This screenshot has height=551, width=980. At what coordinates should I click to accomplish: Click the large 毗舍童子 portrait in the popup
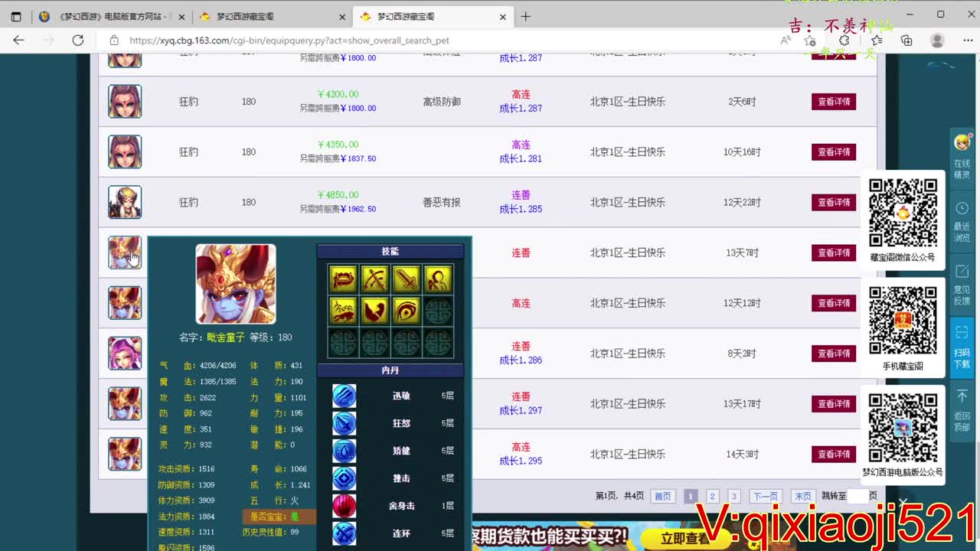236,284
